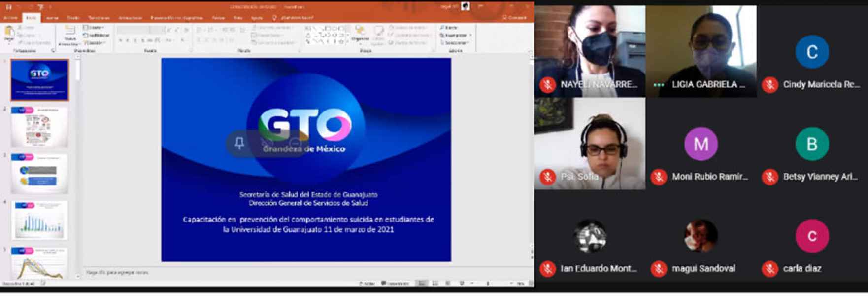Click the Save icon in title bar
Image resolution: width=868 pixels, height=296 pixels.
(x=8, y=6)
